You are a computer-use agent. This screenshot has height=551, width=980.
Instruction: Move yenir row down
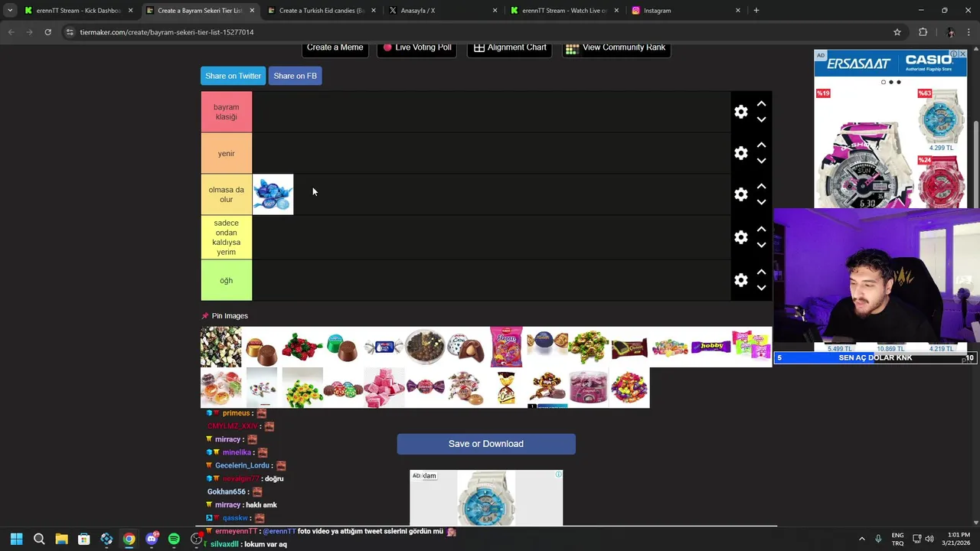[x=761, y=161]
